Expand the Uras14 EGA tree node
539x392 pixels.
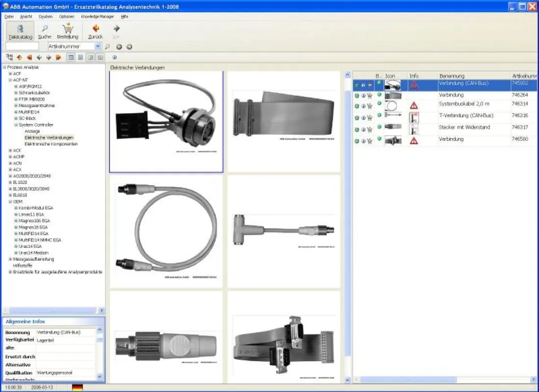point(16,246)
